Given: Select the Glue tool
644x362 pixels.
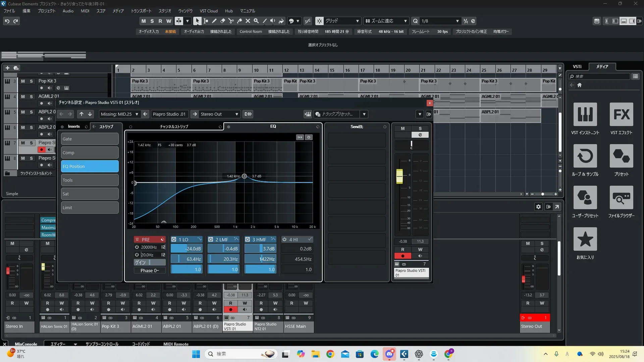Looking at the screenshot, I should (239, 21).
